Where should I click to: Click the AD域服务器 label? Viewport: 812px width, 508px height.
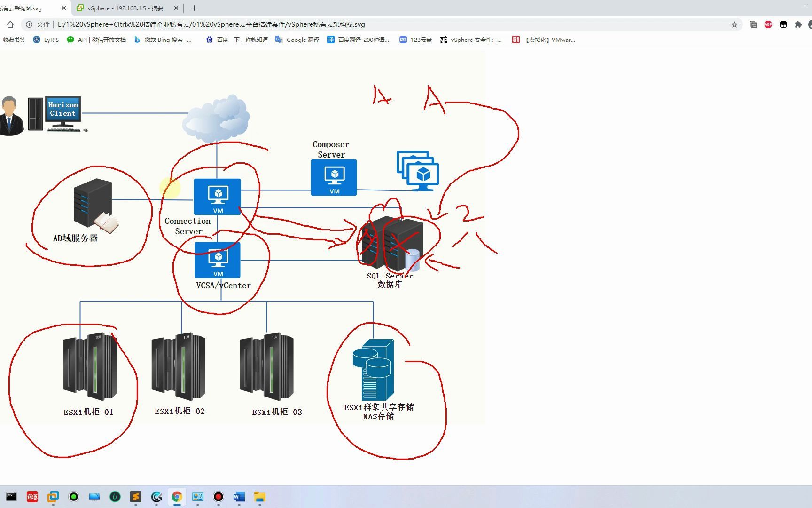pos(75,238)
